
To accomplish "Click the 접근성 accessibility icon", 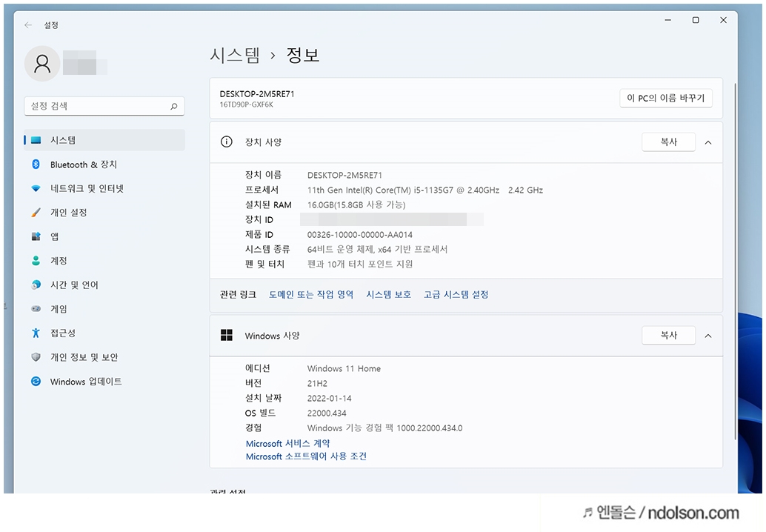I will point(36,333).
